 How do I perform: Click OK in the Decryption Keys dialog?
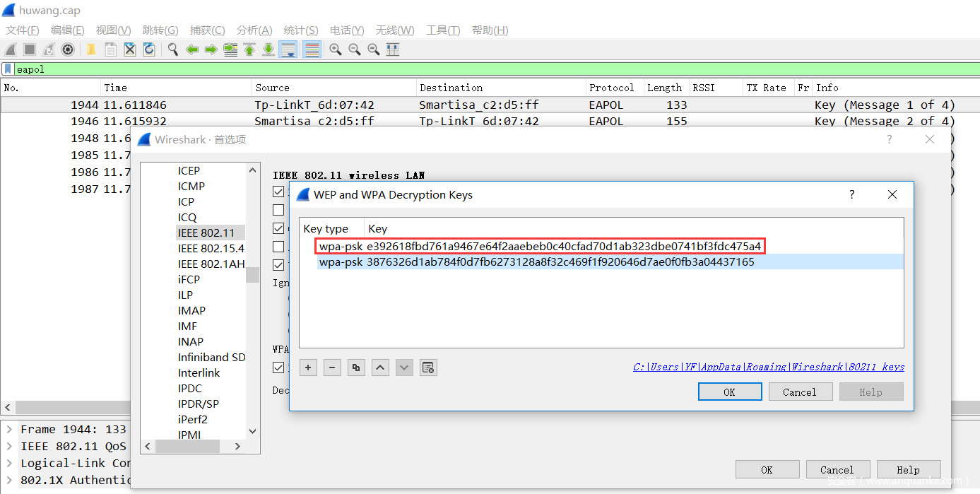pos(729,392)
